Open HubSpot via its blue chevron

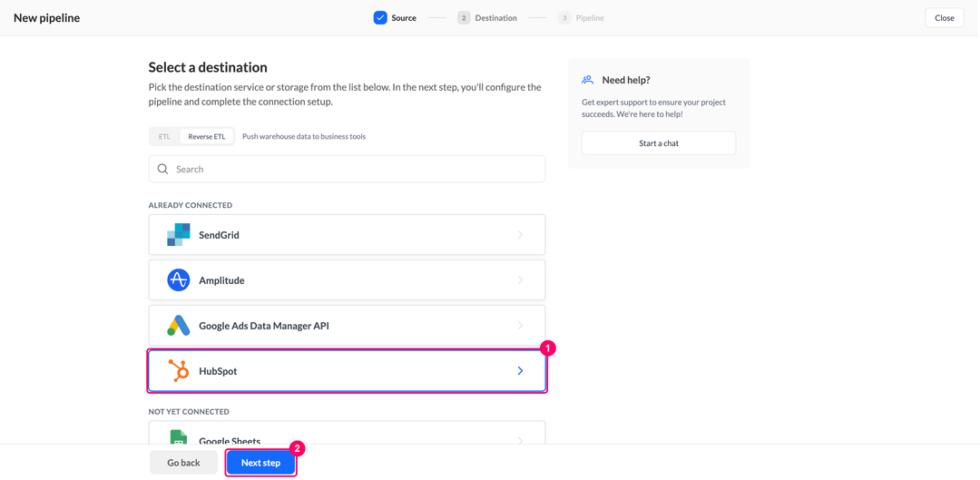click(520, 370)
